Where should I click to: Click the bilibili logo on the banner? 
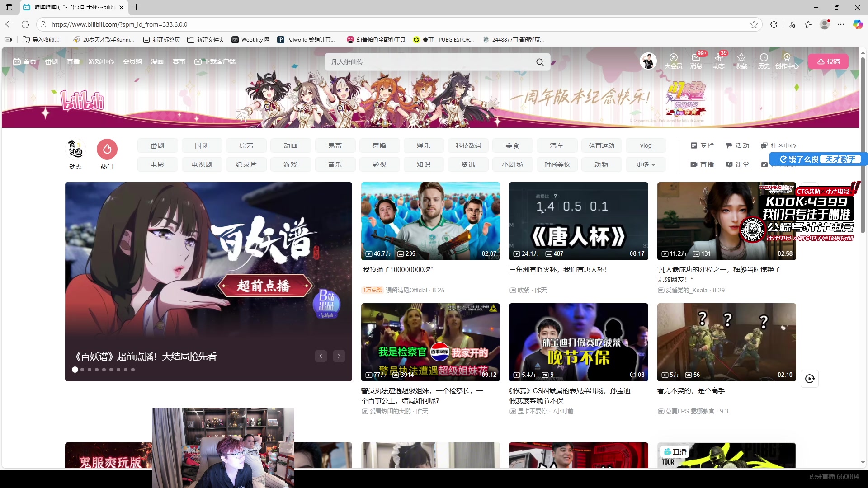tap(82, 100)
